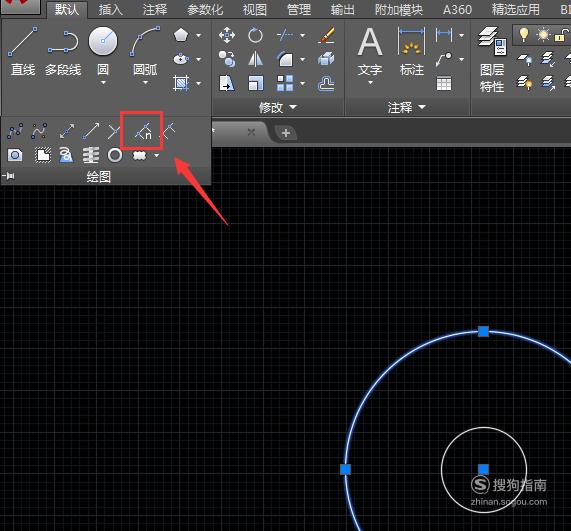Click the linear dimension icon
This screenshot has width=571, height=531.
pyautogui.click(x=444, y=35)
